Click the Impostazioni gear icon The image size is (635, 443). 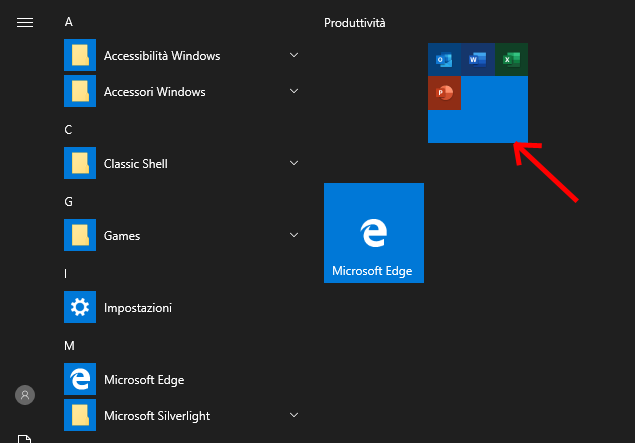click(x=80, y=307)
